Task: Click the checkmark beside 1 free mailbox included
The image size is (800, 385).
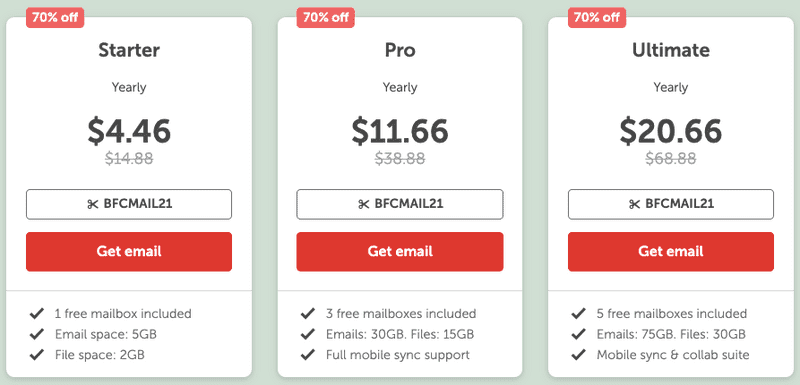Action: coord(36,313)
